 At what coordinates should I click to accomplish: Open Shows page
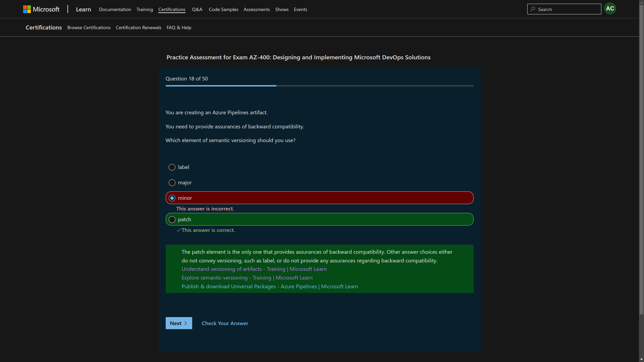(282, 9)
